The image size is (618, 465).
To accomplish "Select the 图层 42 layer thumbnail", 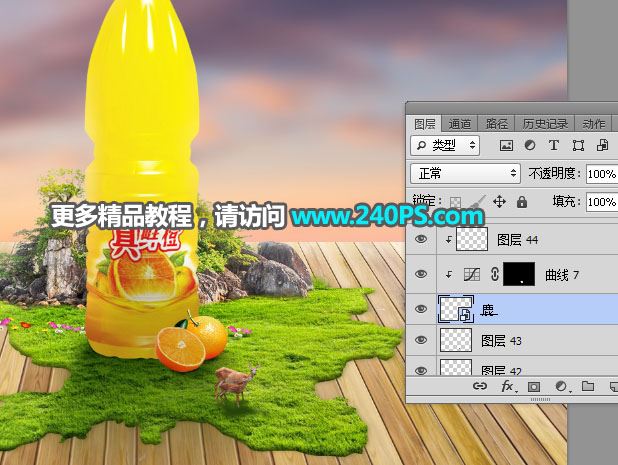I will pyautogui.click(x=456, y=366).
